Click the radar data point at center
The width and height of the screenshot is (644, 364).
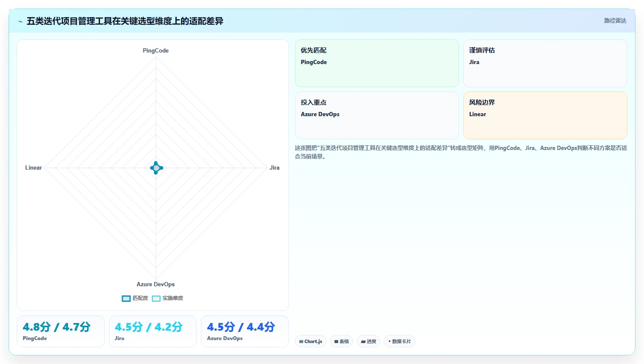(x=156, y=168)
